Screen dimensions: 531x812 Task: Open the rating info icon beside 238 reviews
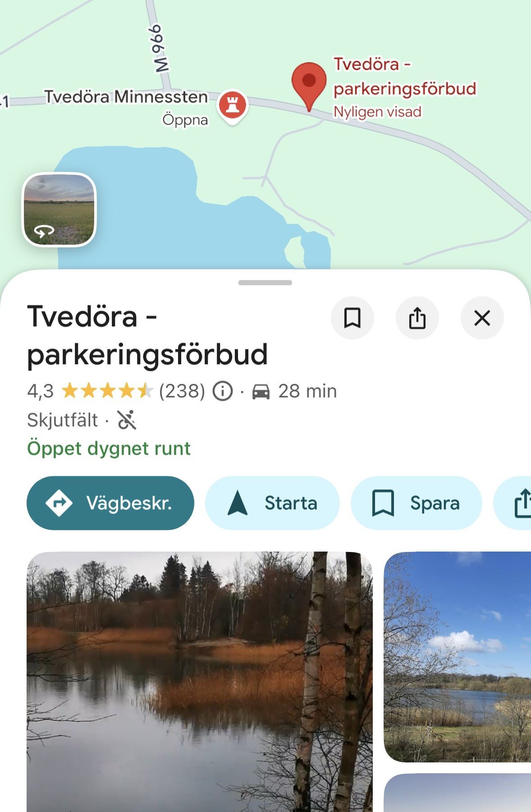(x=222, y=391)
